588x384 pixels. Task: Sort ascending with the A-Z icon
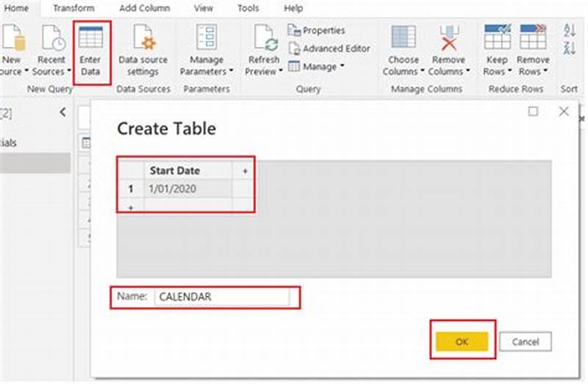point(570,30)
